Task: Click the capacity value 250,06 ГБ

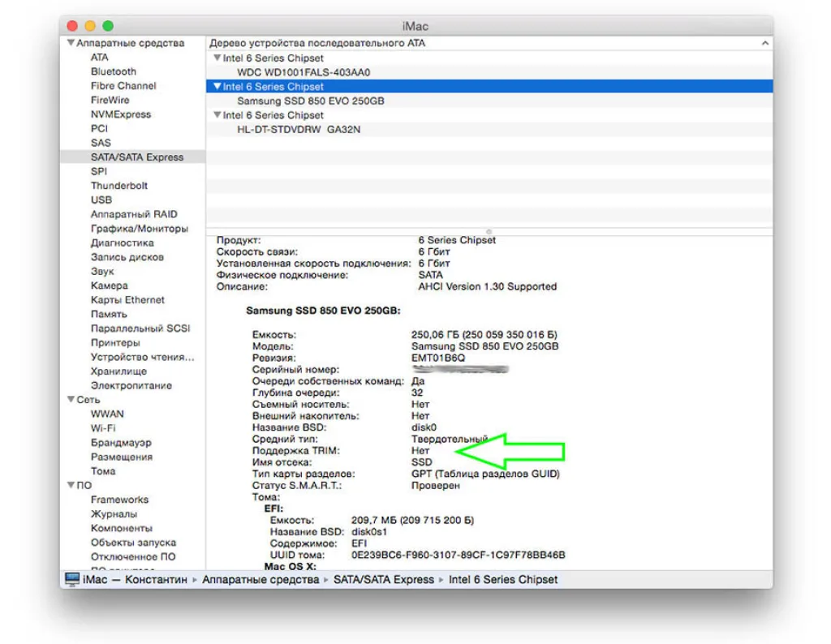Action: click(x=435, y=335)
